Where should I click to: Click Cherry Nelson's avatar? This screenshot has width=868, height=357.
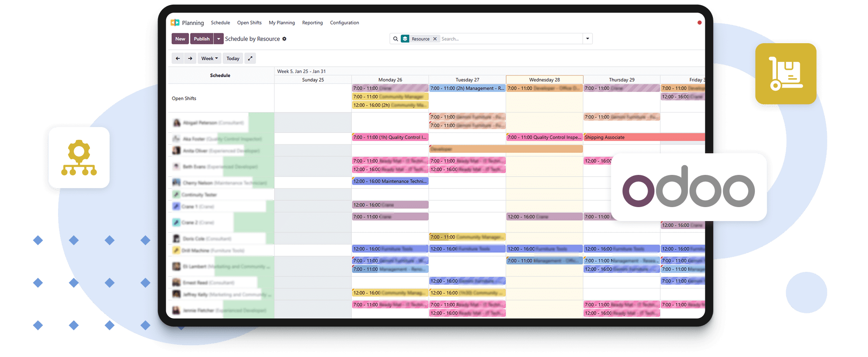coord(176,183)
